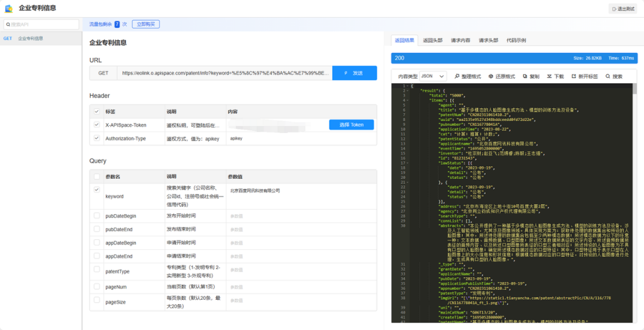The height and width of the screenshot is (330, 644).
Task: Collapse the JSON fold at line 1
Action: [407, 86]
